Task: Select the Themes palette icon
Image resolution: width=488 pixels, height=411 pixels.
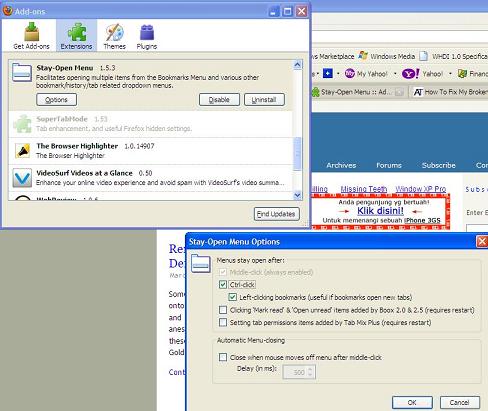Action: pos(115,32)
